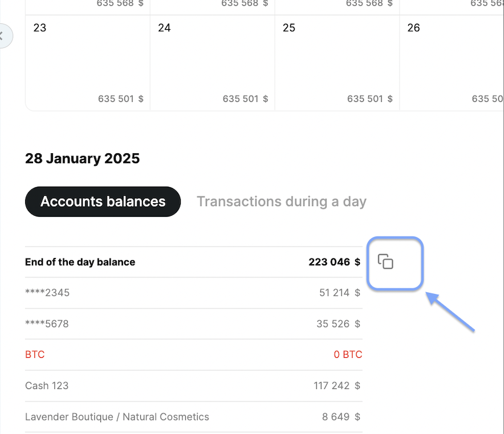504x434 pixels.
Task: Select calendar day 24
Action: pyautogui.click(x=213, y=63)
